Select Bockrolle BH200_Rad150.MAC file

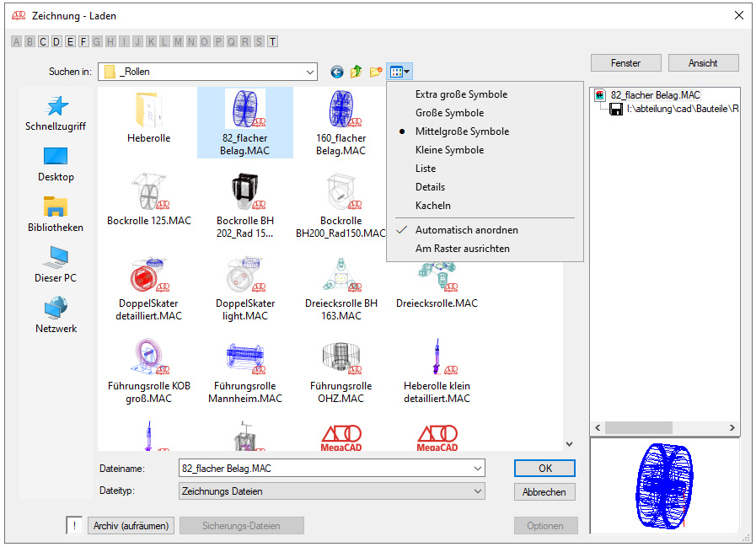[340, 206]
